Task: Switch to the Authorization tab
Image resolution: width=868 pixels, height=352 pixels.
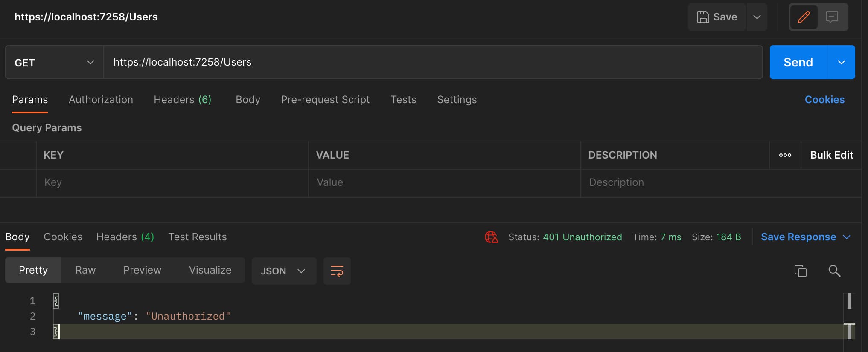Action: click(101, 100)
